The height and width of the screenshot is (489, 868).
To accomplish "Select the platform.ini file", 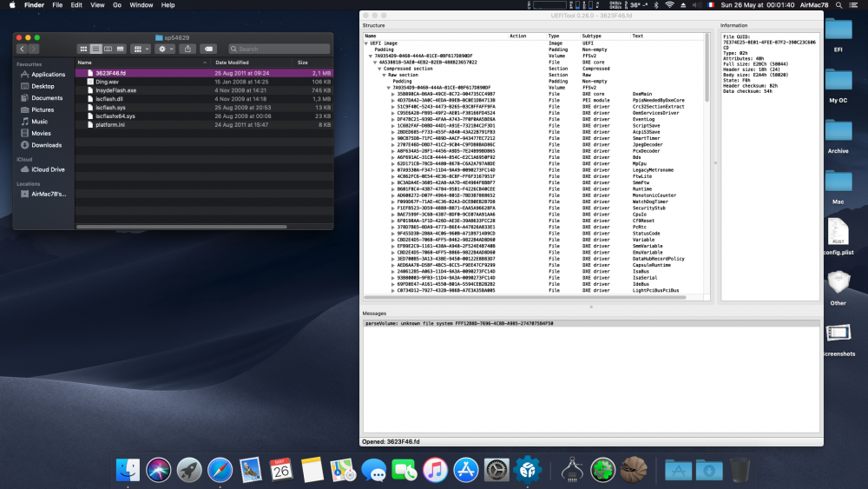I will [x=204, y=124].
